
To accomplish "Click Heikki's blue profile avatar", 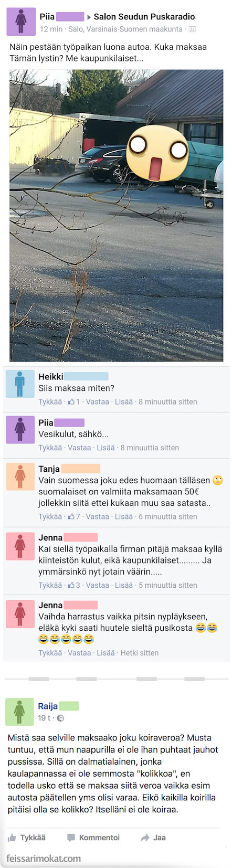I will 20,384.
